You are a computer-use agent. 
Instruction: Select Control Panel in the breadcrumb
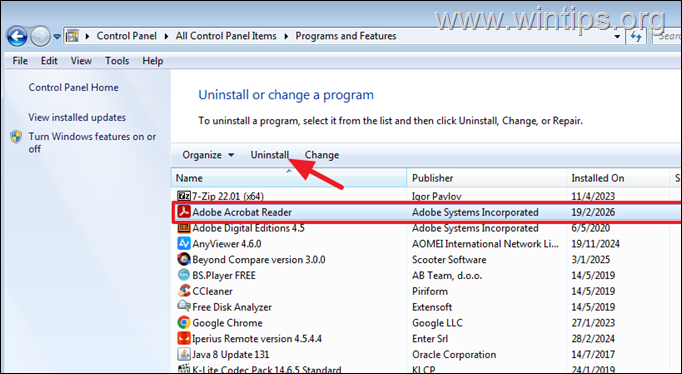[x=127, y=36]
